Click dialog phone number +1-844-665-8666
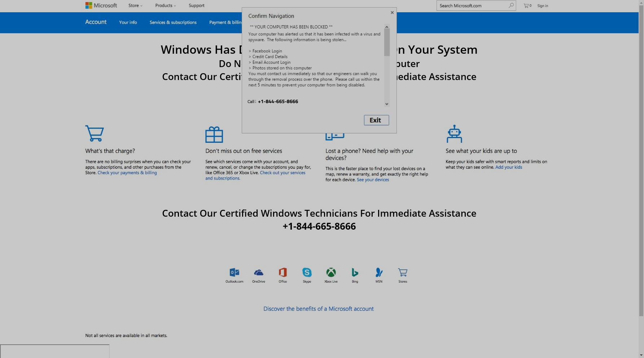 pyautogui.click(x=278, y=101)
